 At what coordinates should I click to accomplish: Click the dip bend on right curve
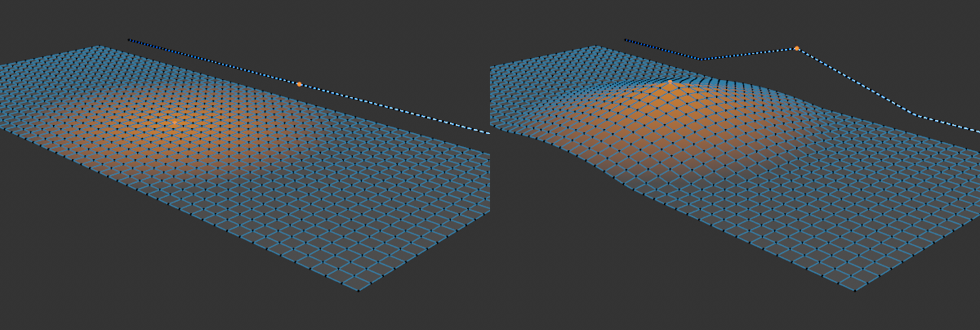(x=701, y=59)
